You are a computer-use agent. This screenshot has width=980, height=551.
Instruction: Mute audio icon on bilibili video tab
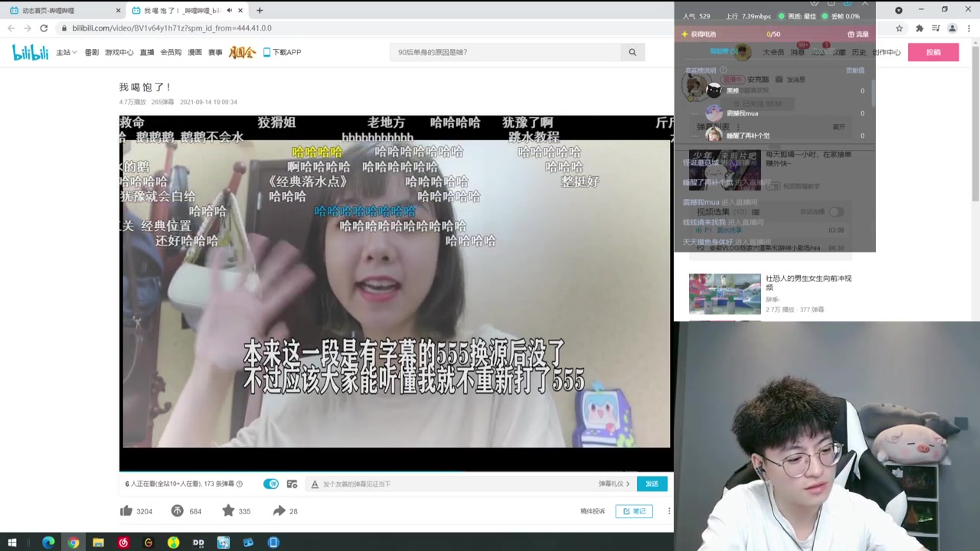[x=229, y=11]
